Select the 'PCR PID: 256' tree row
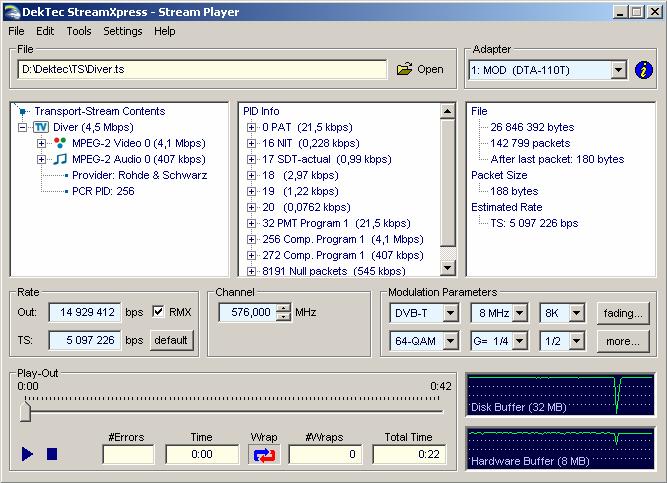Image resolution: width=667 pixels, height=483 pixels. (103, 191)
